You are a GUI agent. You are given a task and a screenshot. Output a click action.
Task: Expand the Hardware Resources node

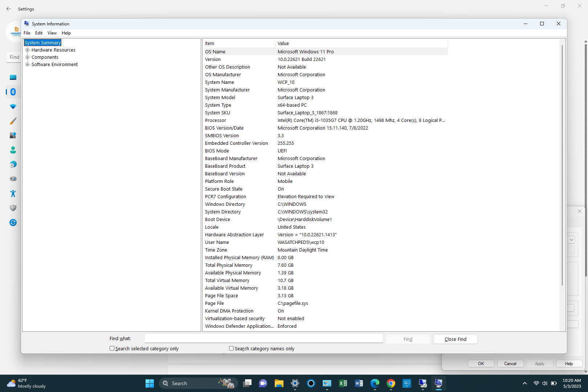click(x=27, y=50)
